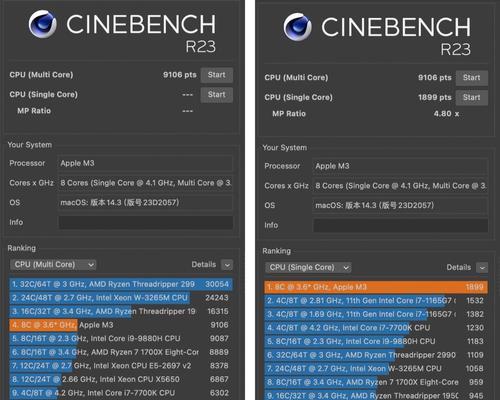This screenshot has width=500, height=400.
Task: Start Multi Core test in right window
Action: (472, 78)
